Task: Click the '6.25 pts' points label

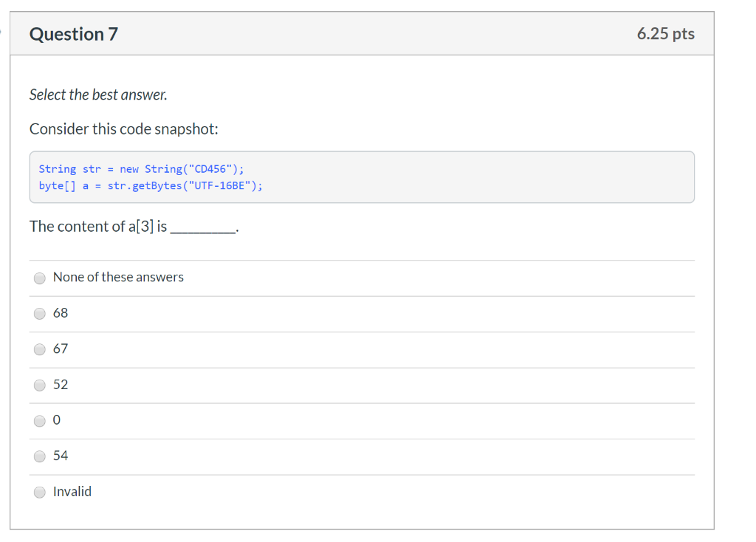Action: coord(665,34)
